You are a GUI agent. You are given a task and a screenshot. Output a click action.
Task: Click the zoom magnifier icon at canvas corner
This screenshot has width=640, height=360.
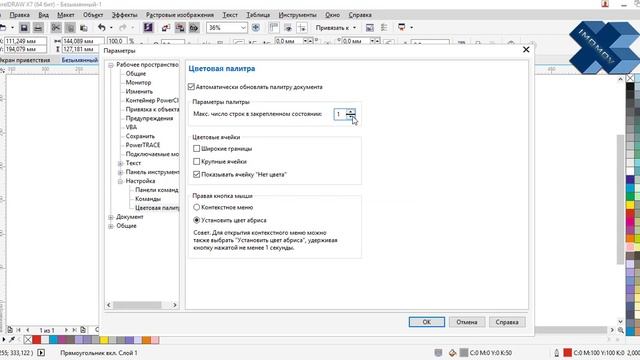[620, 330]
